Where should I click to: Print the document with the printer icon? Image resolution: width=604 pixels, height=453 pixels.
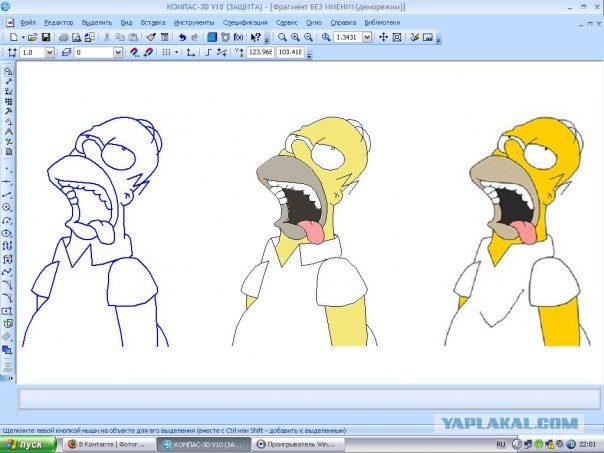coord(64,37)
